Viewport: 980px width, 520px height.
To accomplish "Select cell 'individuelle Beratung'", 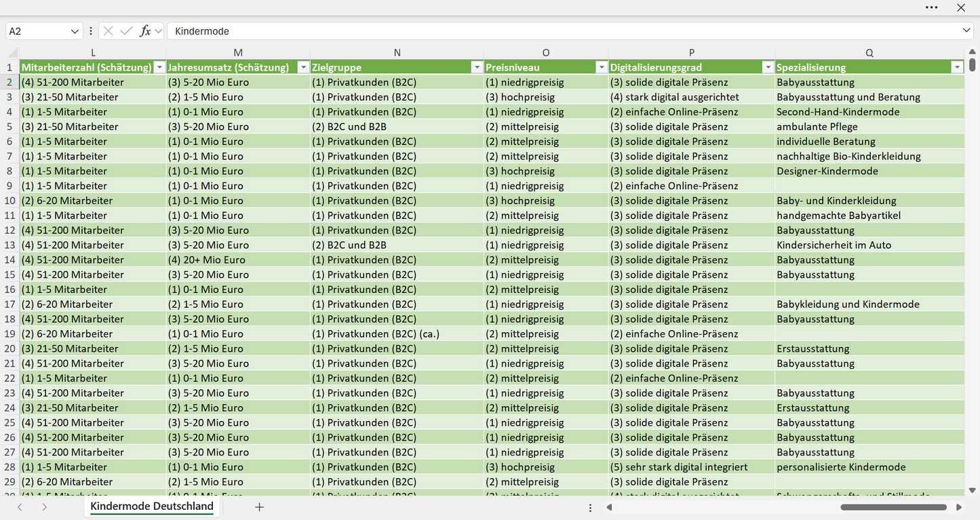I will (869, 142).
